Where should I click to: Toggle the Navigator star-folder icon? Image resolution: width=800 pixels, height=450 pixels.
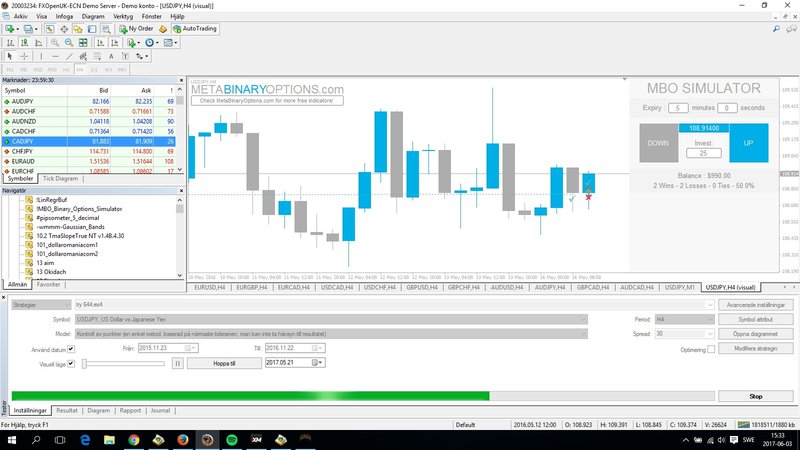tap(78, 29)
